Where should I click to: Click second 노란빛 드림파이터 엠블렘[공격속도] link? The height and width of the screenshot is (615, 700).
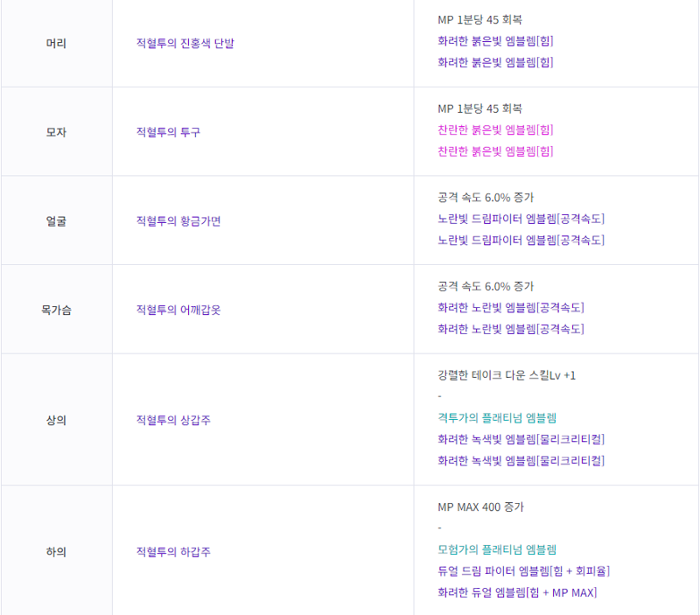[x=521, y=240]
